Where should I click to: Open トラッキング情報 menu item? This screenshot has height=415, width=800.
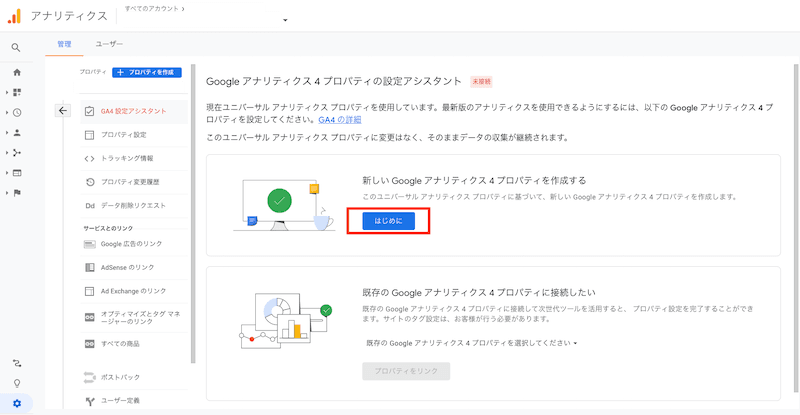134,158
